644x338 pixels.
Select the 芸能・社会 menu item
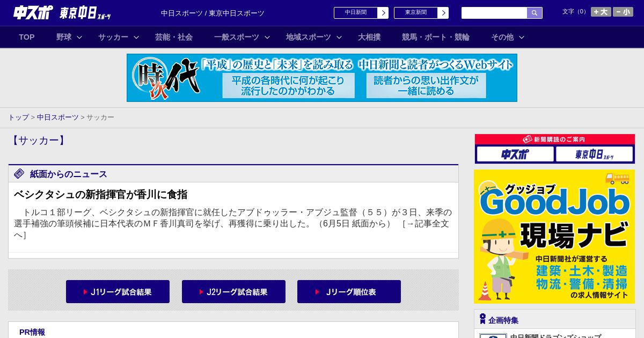(x=174, y=37)
